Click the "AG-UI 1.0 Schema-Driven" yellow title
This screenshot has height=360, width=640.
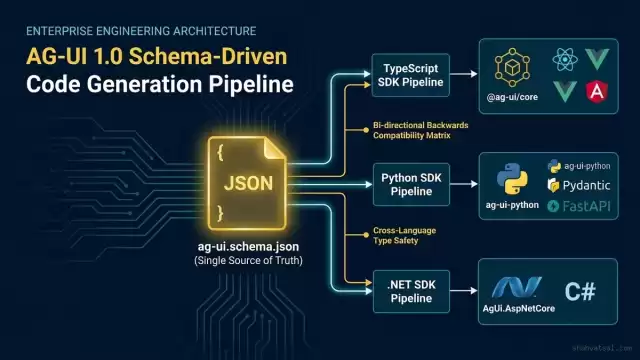tap(157, 56)
